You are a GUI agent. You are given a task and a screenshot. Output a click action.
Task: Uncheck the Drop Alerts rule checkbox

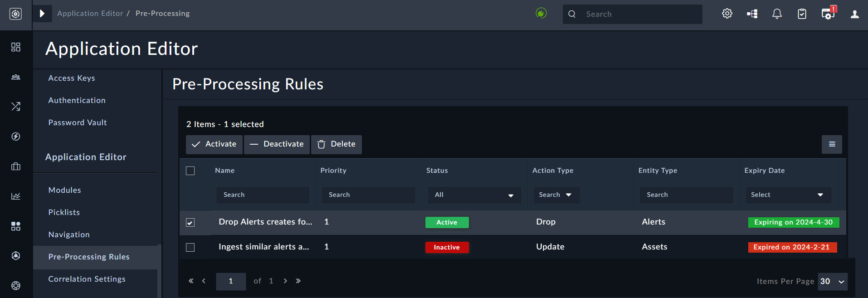[190, 222]
